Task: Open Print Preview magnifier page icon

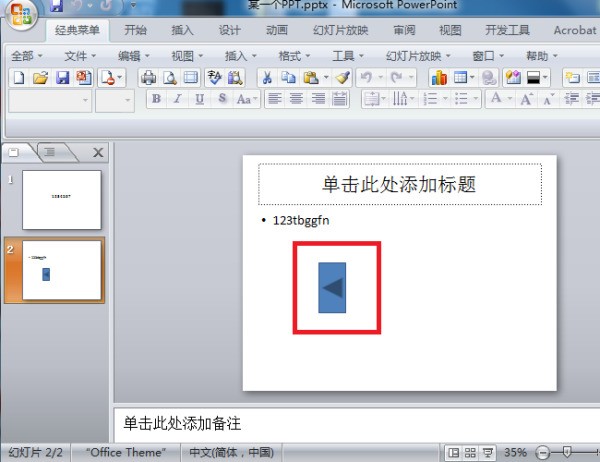Action: [x=170, y=78]
